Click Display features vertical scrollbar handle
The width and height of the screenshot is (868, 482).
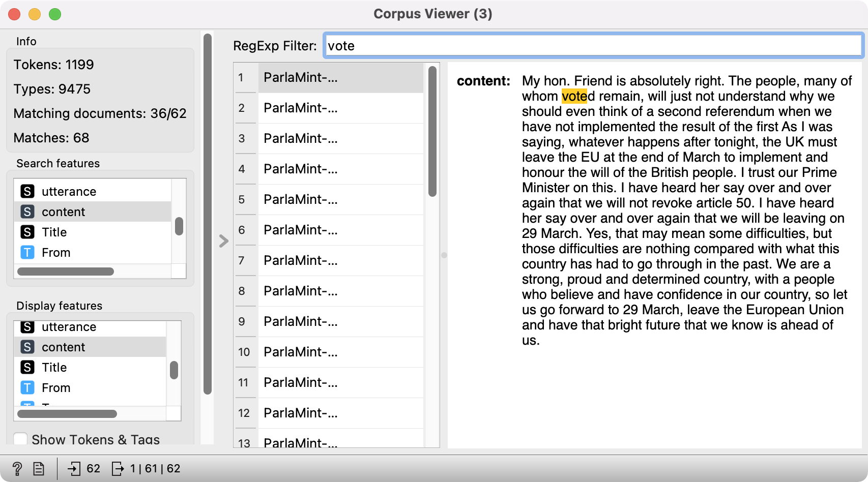coord(174,370)
